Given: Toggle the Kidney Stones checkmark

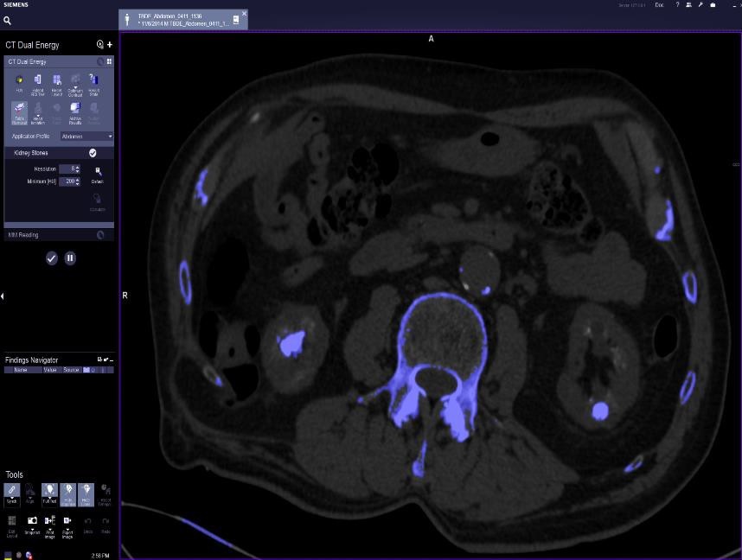Looking at the screenshot, I should click(x=93, y=153).
